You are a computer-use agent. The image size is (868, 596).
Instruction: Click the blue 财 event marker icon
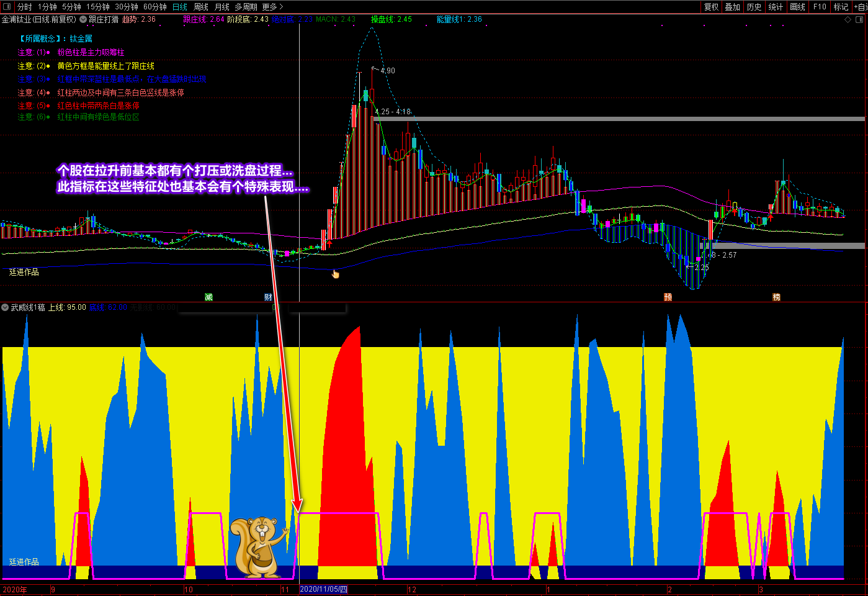click(268, 297)
